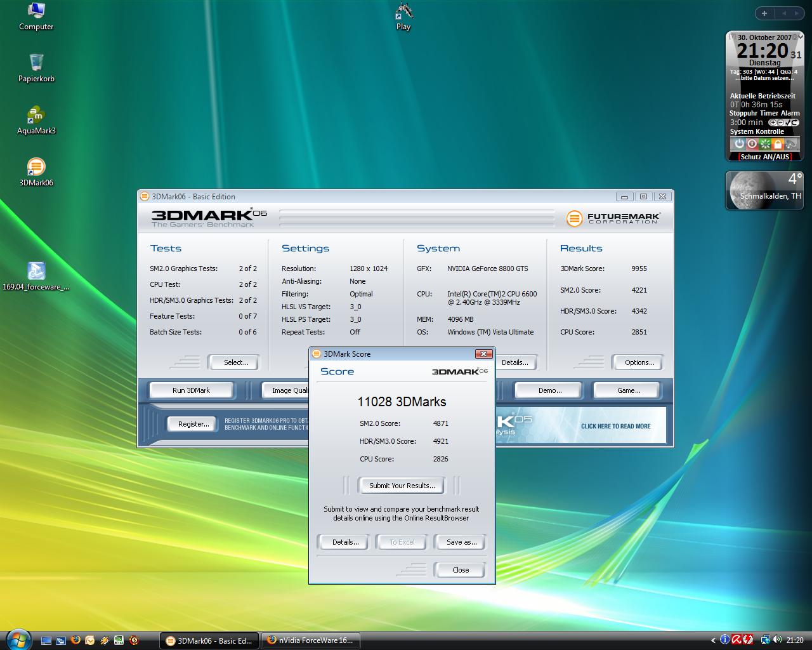Click the 3DMark Score value 9955
The height and width of the screenshot is (650, 812).
(x=639, y=269)
